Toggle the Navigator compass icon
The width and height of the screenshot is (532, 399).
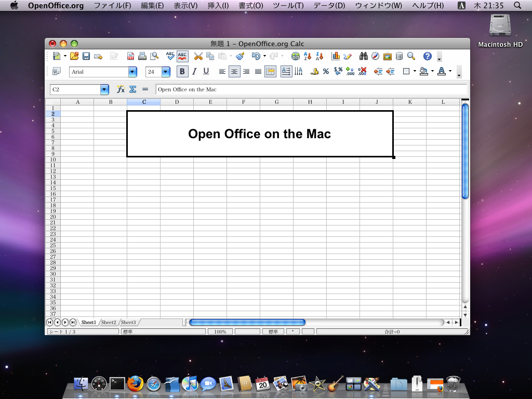click(375, 56)
